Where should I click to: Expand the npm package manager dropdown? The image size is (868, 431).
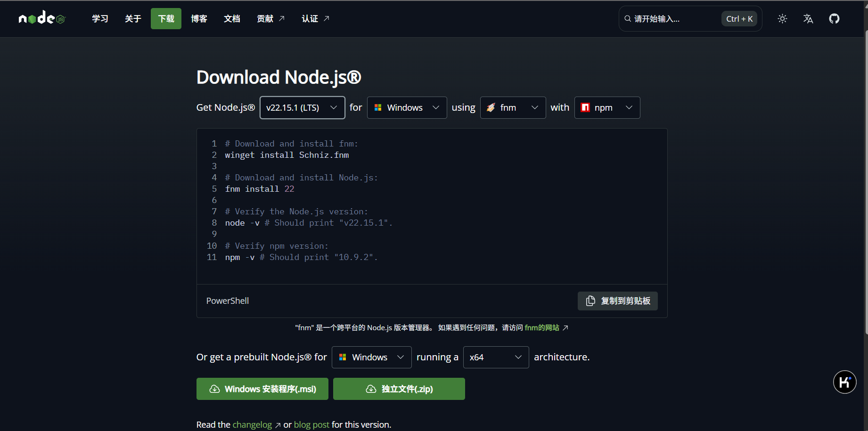point(607,107)
